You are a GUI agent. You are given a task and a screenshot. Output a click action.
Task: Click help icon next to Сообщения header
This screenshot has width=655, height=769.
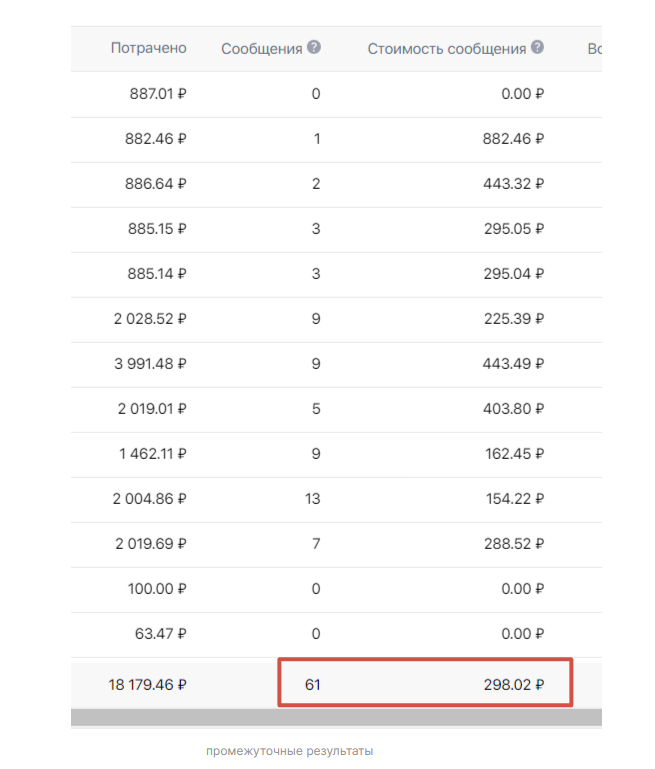click(x=314, y=47)
